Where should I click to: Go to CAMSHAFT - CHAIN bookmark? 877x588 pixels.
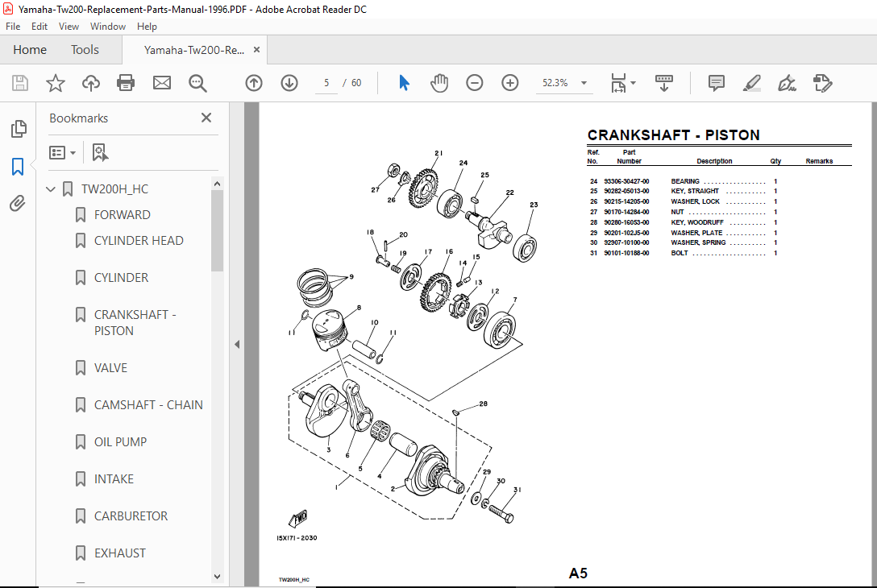point(148,404)
